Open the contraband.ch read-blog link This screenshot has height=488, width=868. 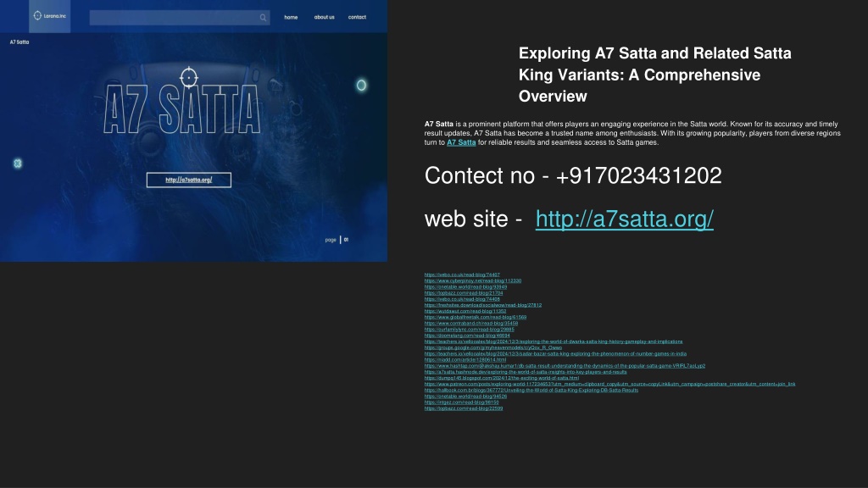(x=471, y=323)
